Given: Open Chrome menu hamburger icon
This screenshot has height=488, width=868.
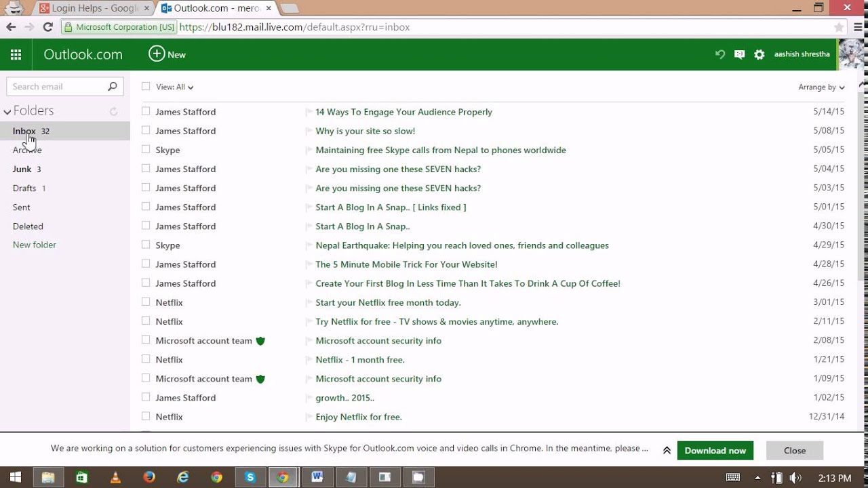Looking at the screenshot, I should (857, 27).
